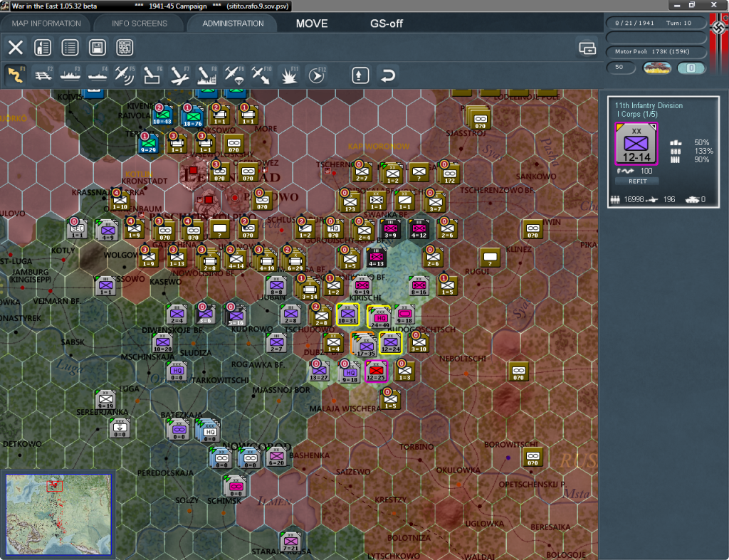The image size is (729, 560).
Task: Click the 16998 men count in unit panel
Action: click(x=634, y=199)
